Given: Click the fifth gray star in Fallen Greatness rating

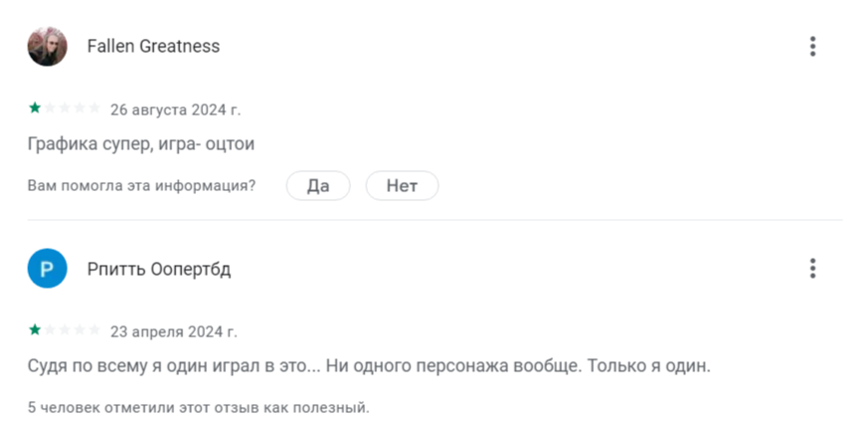Looking at the screenshot, I should pyautogui.click(x=93, y=108).
